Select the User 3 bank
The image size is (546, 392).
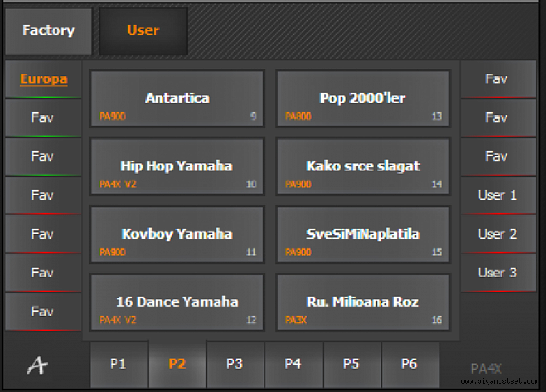coord(498,273)
